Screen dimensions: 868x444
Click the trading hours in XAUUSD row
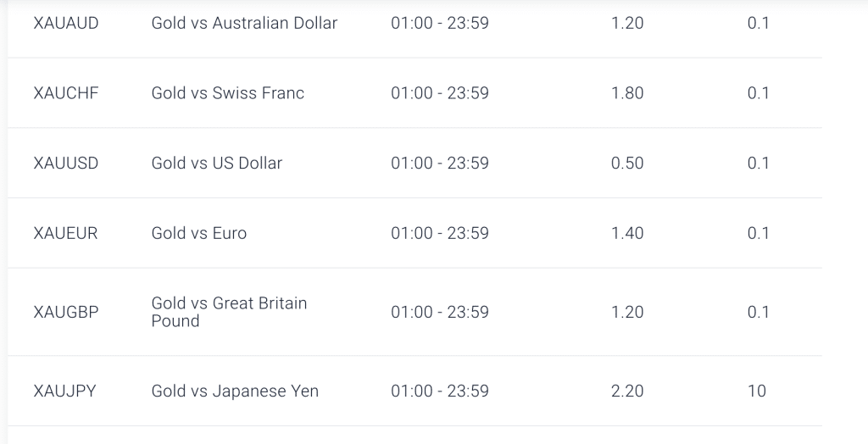pos(440,164)
